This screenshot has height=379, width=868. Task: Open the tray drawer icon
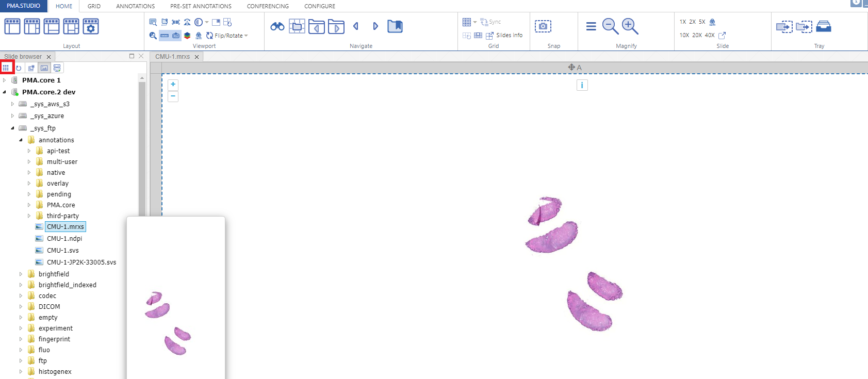(824, 26)
